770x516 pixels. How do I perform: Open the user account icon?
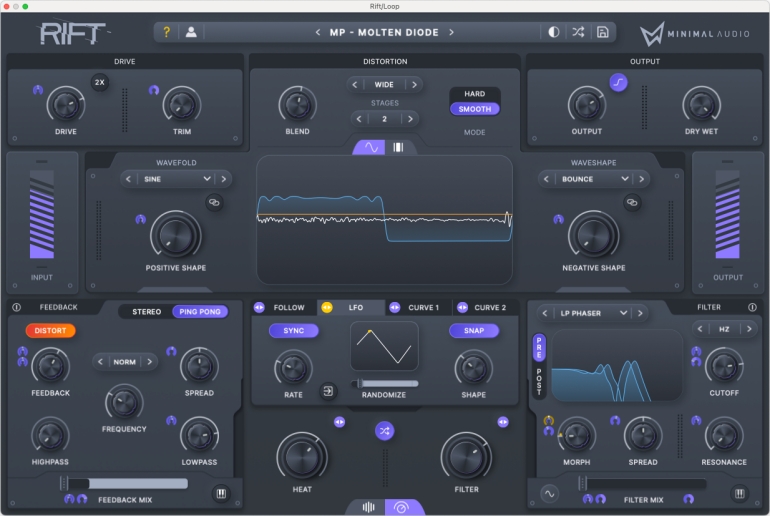click(x=190, y=32)
